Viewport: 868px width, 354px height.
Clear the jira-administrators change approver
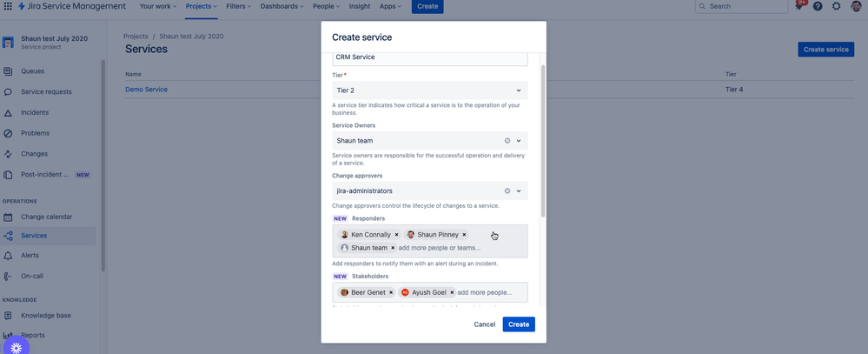(507, 190)
